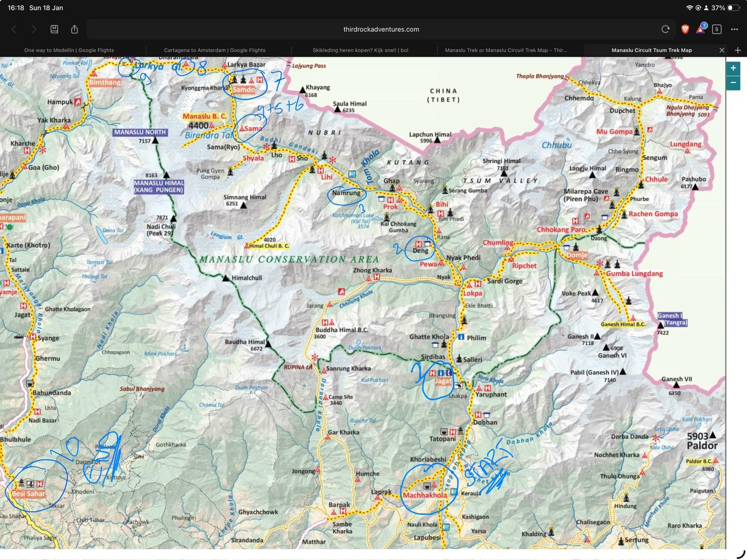Click the Gumba Lungdang label
Screen dimensions: 747x560
point(634,274)
